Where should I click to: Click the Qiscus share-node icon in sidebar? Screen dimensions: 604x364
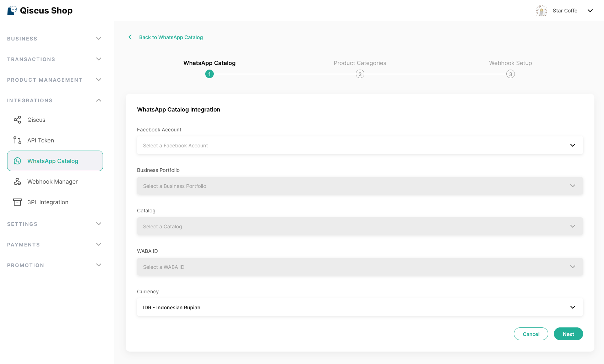tap(17, 120)
